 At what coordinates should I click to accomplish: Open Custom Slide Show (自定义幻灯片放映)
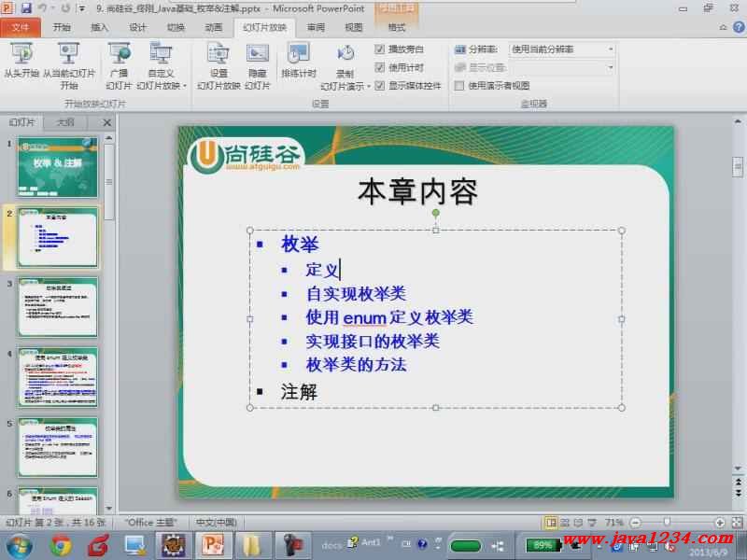tap(161, 65)
